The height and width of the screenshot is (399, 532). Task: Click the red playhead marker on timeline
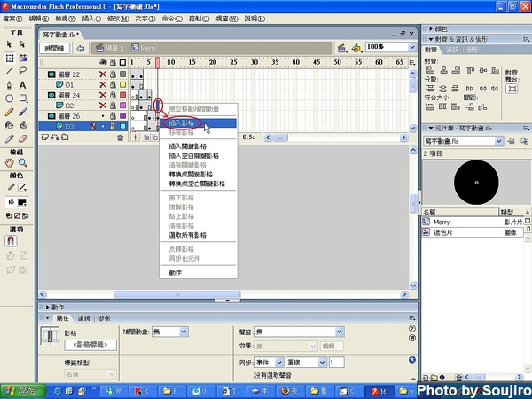158,62
